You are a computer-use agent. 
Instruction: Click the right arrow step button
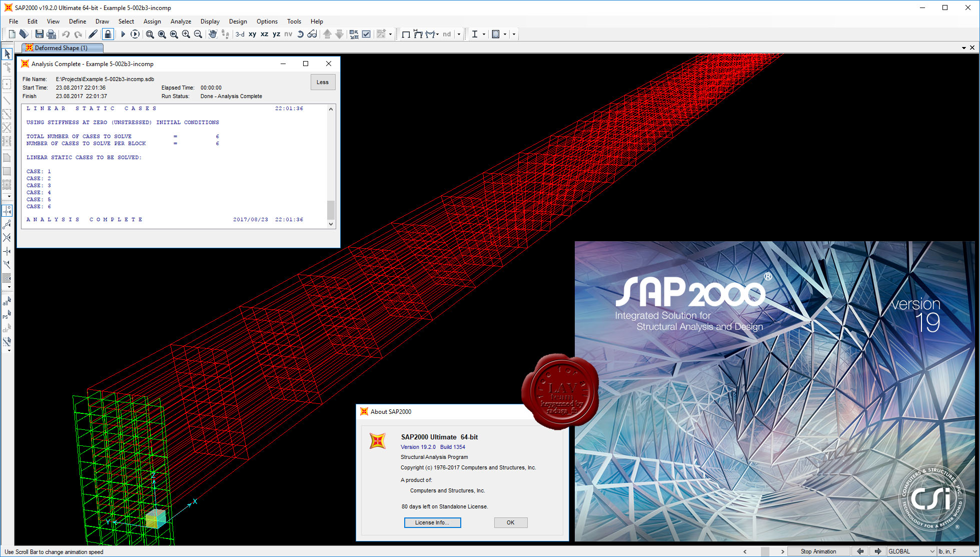[878, 551]
